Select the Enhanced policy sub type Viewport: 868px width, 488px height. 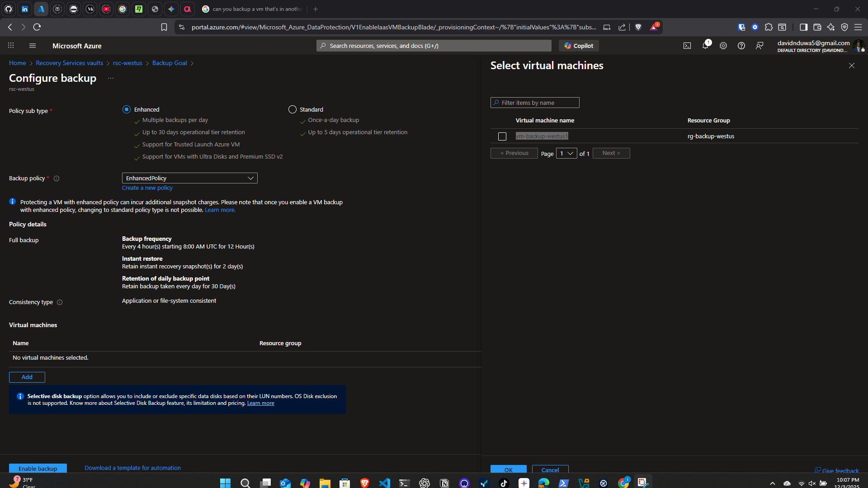(127, 109)
